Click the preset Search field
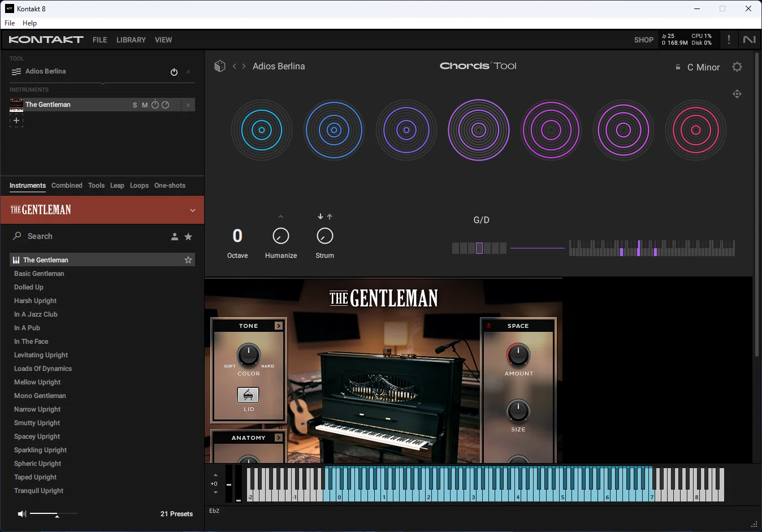762x532 pixels. click(x=90, y=236)
